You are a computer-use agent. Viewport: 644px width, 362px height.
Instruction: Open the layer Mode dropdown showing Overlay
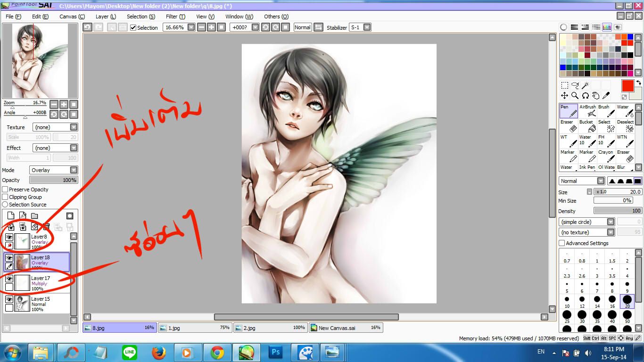click(53, 170)
